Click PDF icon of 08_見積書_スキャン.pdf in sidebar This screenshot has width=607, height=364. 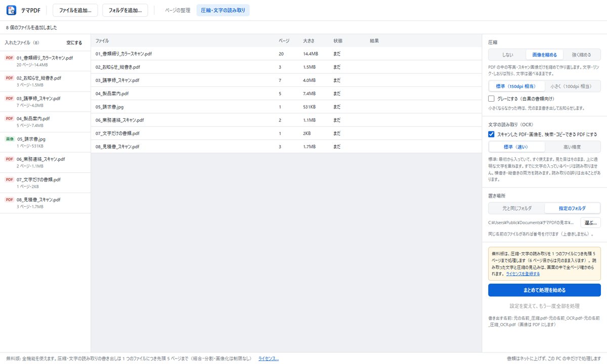pyautogui.click(x=10, y=199)
